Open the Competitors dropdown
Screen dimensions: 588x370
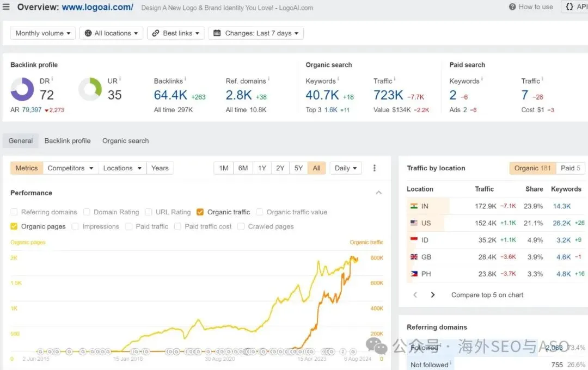70,168
